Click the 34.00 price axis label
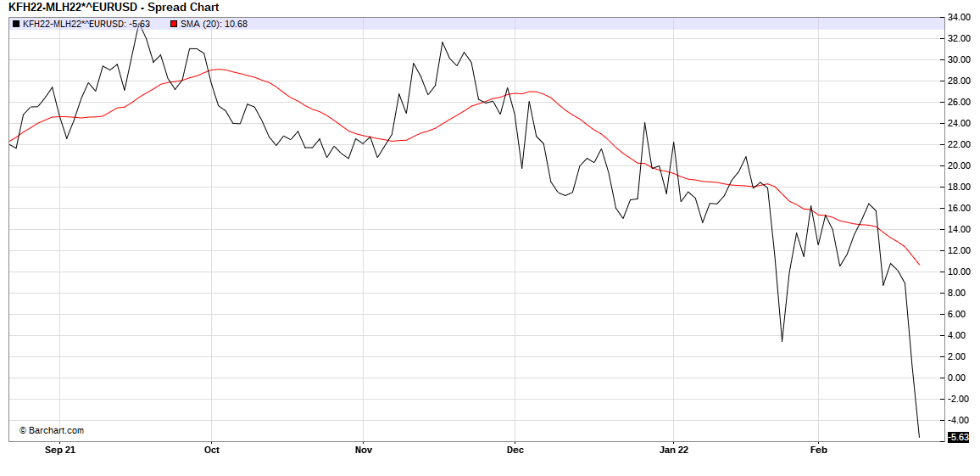The height and width of the screenshot is (476, 980). point(959,18)
